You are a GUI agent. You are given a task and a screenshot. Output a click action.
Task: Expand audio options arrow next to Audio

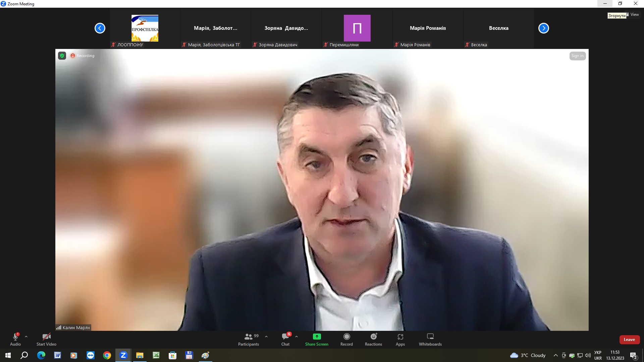point(26,337)
